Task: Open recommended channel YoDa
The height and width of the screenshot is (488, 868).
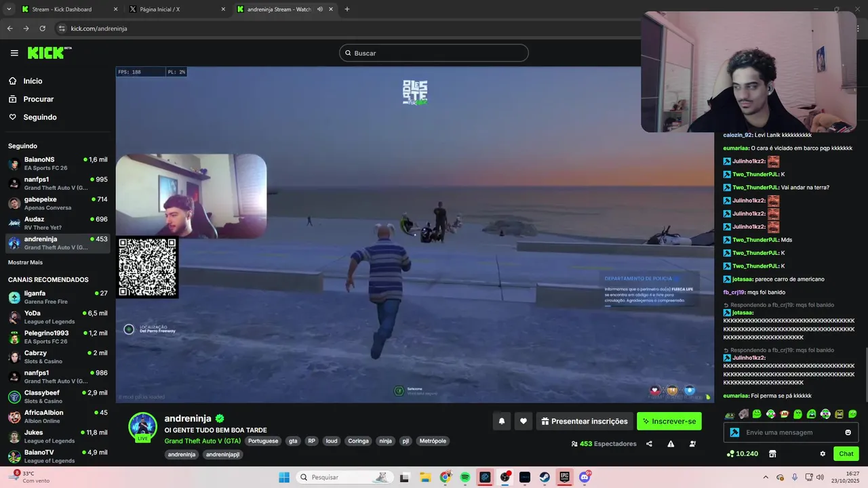Action: [58, 317]
